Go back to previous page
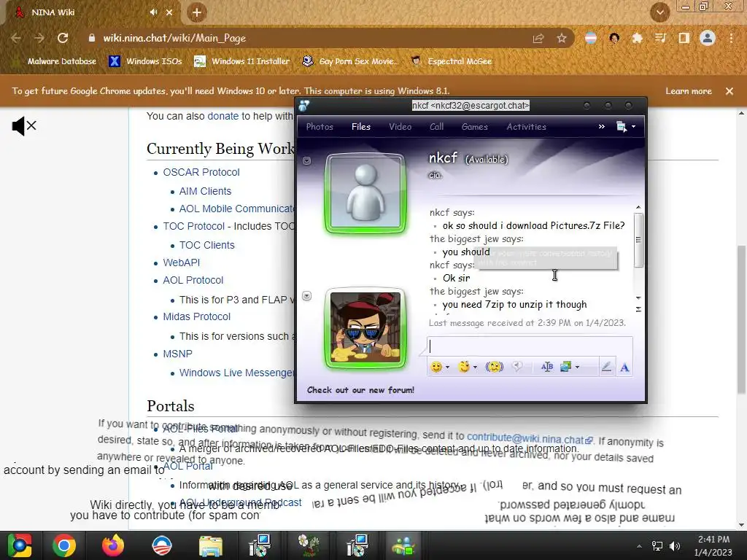747x560 pixels. pos(16,38)
